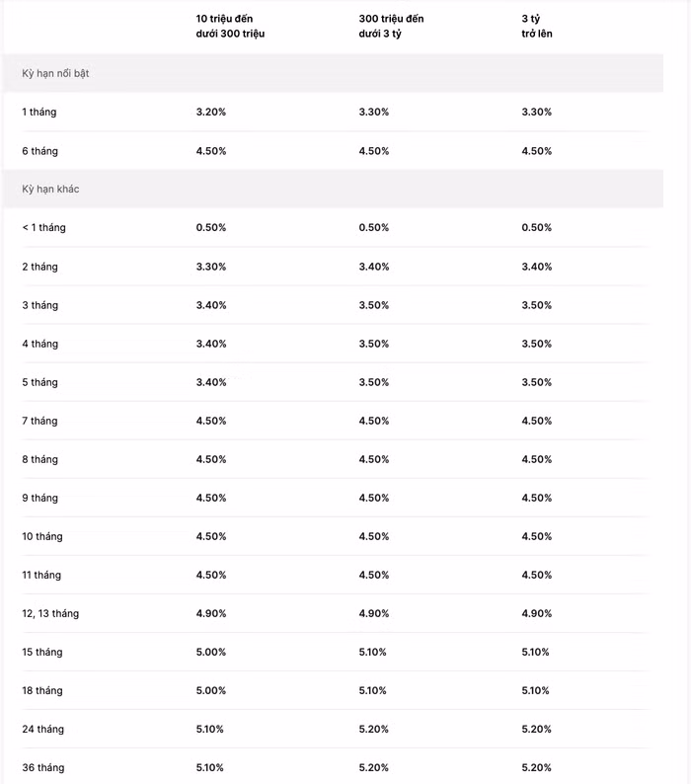Viewport: 691px width, 784px height.
Task: Click the '10 triệu đến dưới 300 triệu' column header
Action: [x=230, y=26]
